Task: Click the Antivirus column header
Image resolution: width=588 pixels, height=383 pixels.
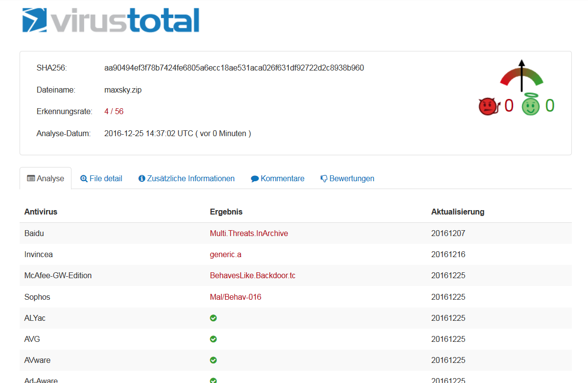Action: pos(41,212)
